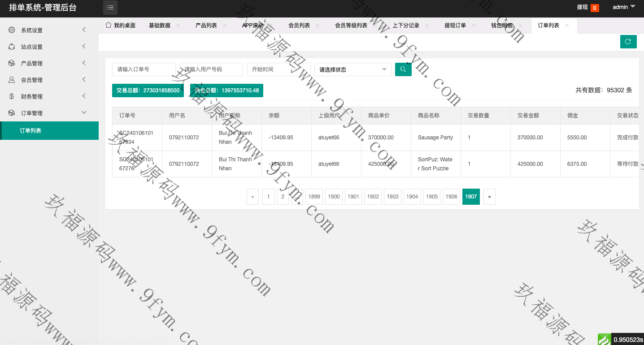The width and height of the screenshot is (644, 345).
Task: Go to page 1900 in pagination
Action: coord(334,197)
